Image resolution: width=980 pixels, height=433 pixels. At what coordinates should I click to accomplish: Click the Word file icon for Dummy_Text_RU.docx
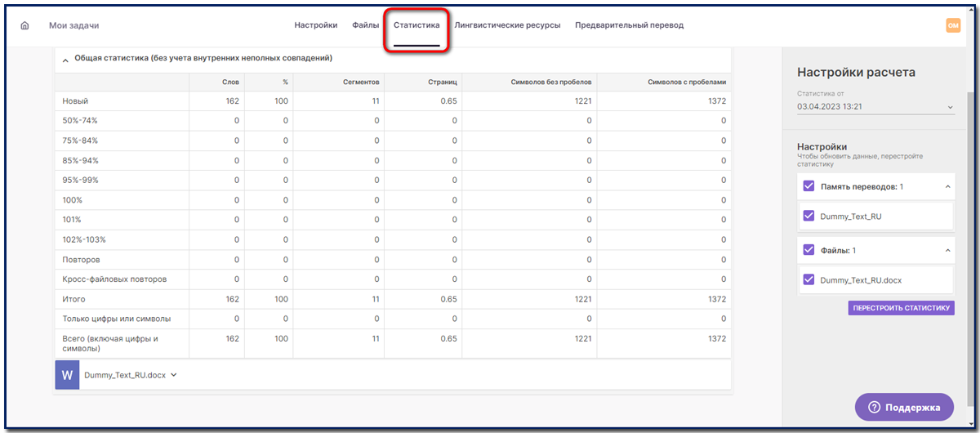tap(67, 375)
